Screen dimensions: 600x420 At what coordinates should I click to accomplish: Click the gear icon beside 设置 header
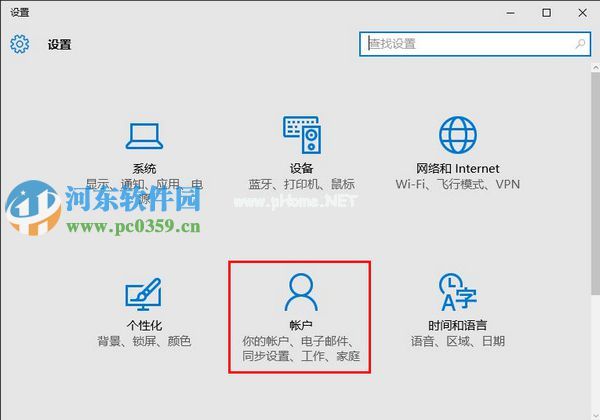pos(20,44)
